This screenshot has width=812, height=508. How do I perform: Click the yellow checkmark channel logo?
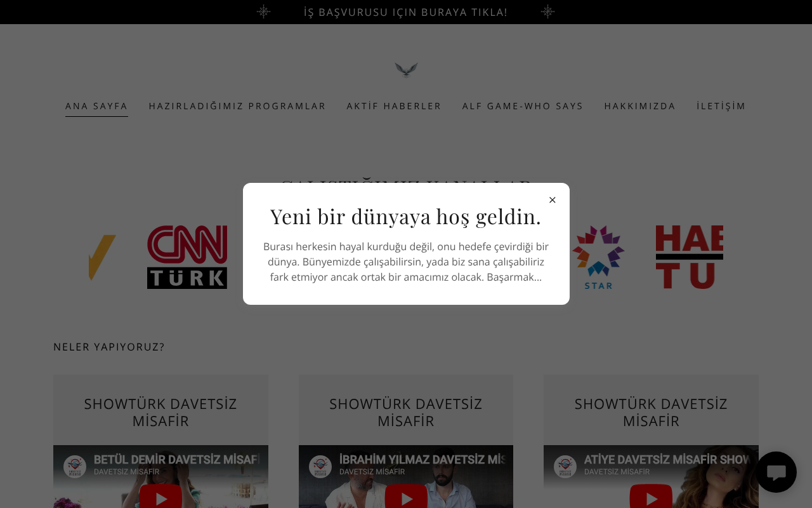102,257
